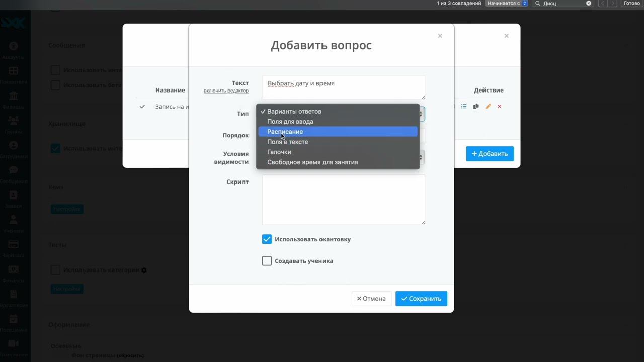Open the list icon in the Действие column
This screenshot has height=362, width=644.
[x=464, y=106]
